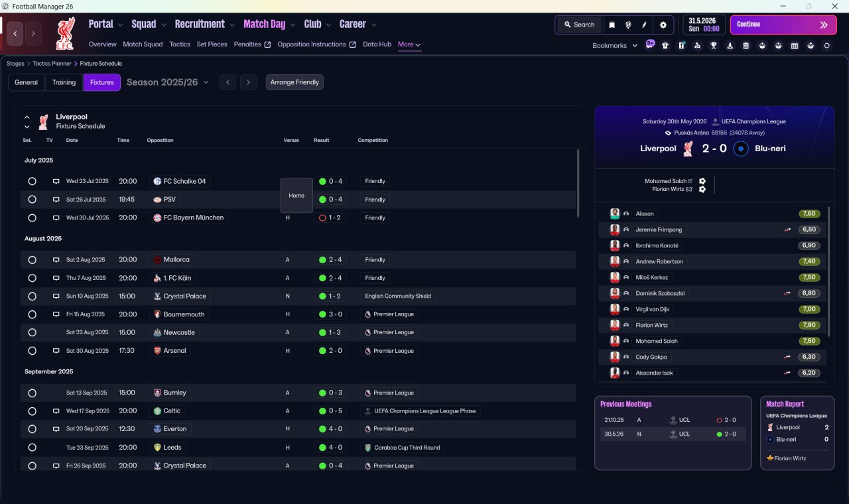Viewport: 849px width, 504px height.
Task: Click Alisson's player portrait thumbnail
Action: (x=615, y=214)
